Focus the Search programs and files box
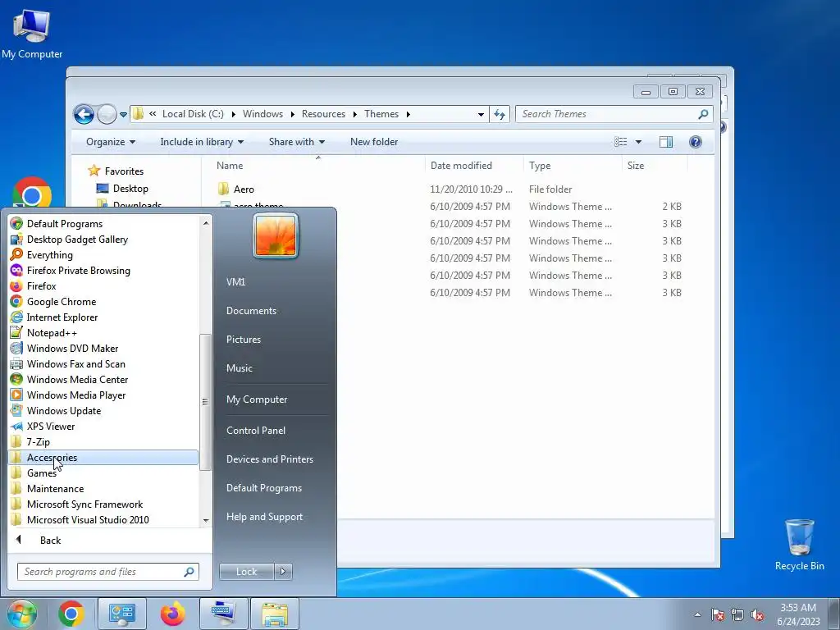This screenshot has height=630, width=840. (x=107, y=572)
